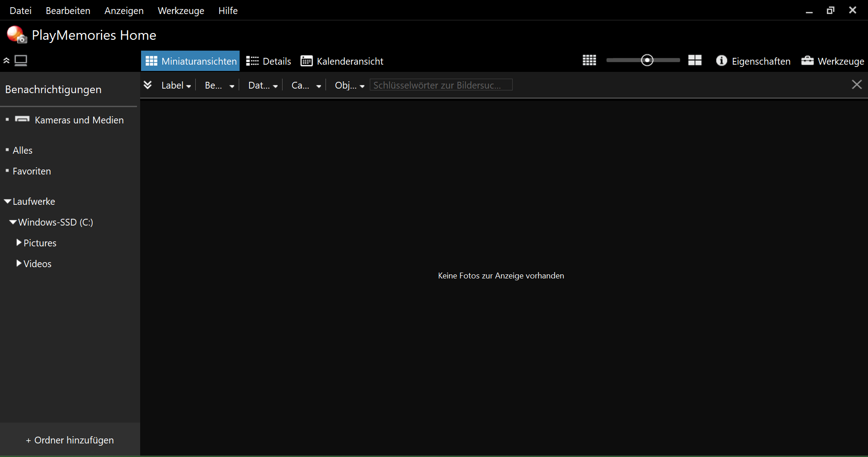Viewport: 868px width, 457px height.
Task: Select Favoriten in the sidebar
Action: (32, 171)
